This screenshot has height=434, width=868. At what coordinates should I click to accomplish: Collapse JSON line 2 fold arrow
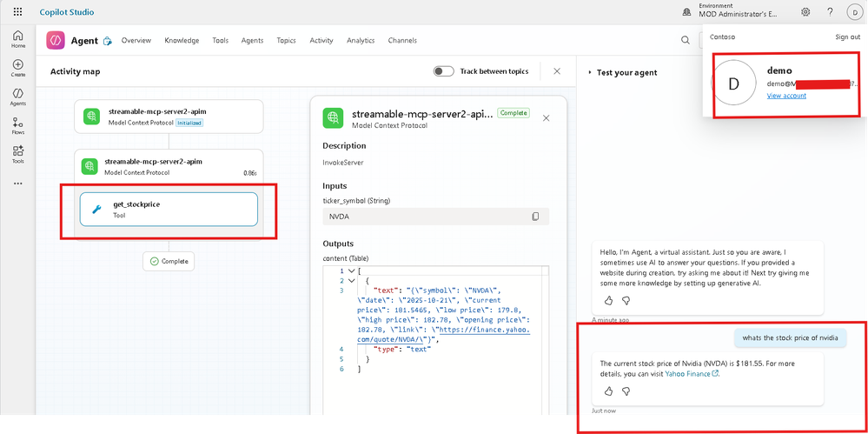click(351, 280)
